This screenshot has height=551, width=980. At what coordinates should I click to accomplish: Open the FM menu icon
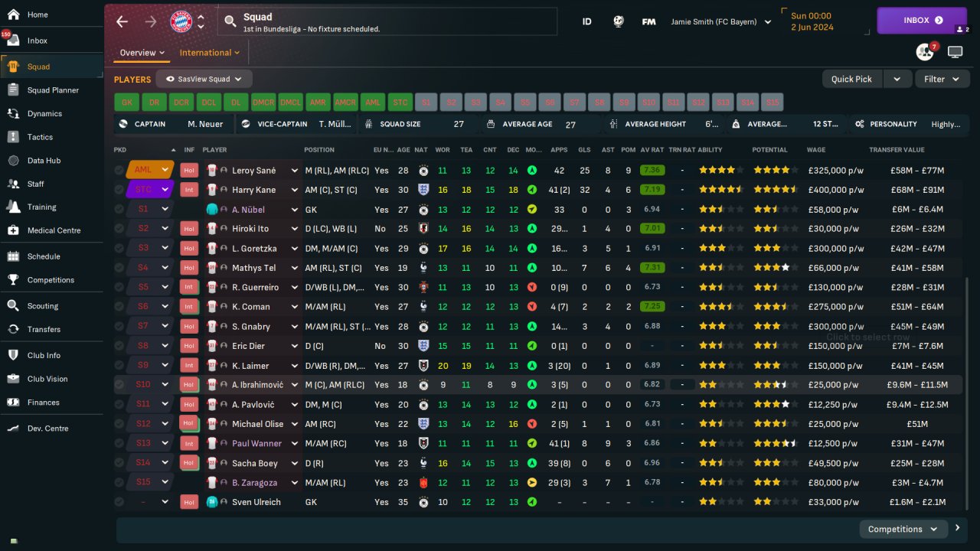tap(648, 21)
